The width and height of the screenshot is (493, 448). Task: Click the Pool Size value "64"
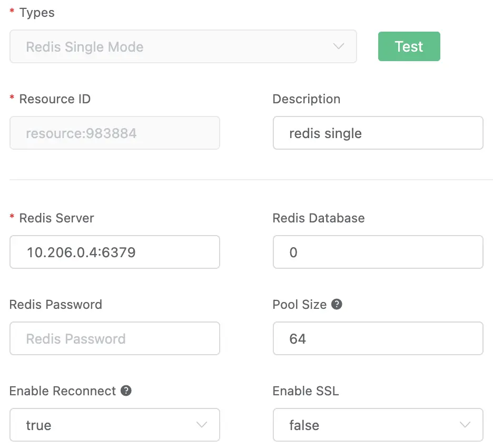[x=378, y=338]
